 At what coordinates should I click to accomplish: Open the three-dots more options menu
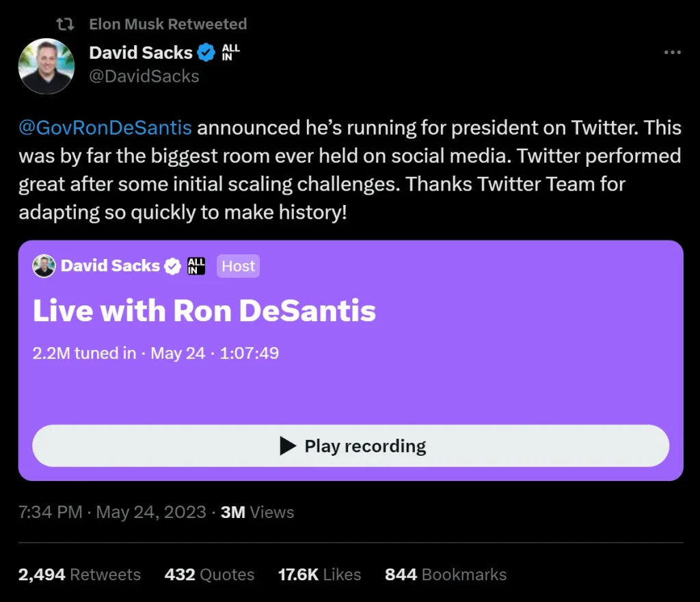[673, 53]
